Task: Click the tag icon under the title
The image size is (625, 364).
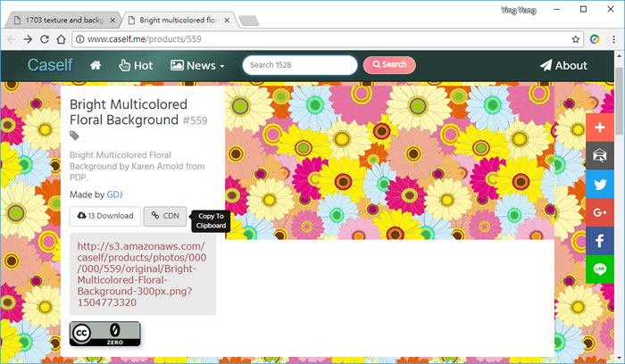Action: pos(74,136)
